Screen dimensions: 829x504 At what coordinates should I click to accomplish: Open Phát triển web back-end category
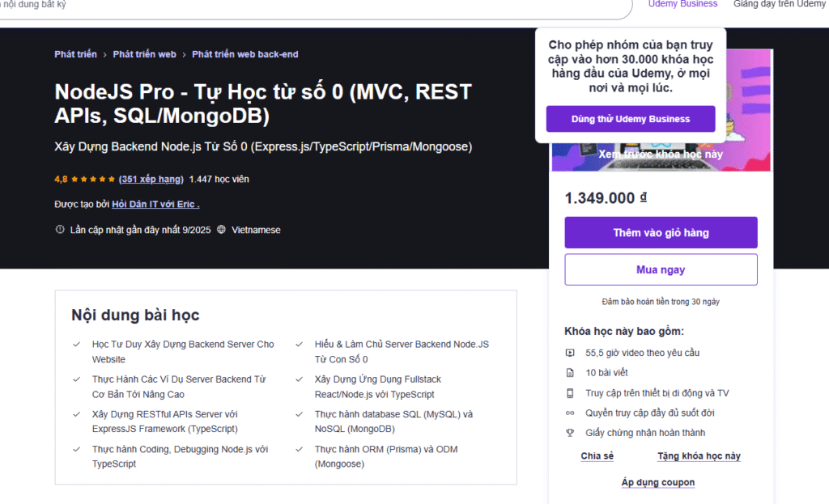tap(244, 54)
